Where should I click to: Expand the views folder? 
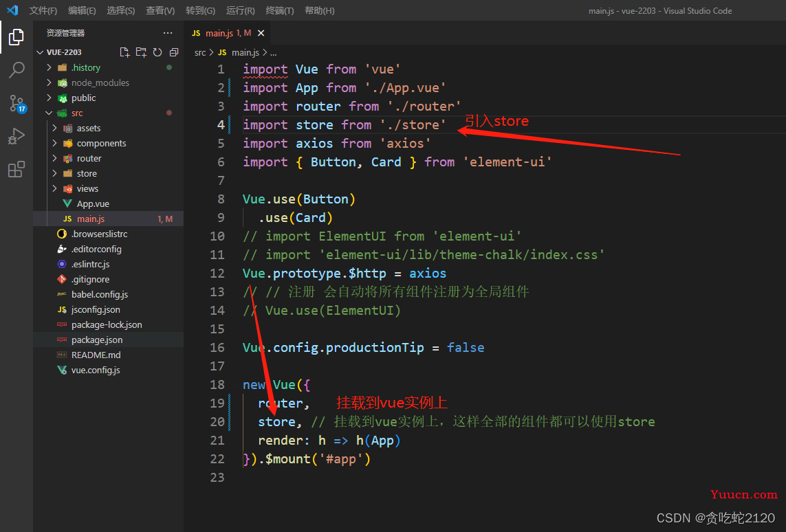pyautogui.click(x=108, y=189)
